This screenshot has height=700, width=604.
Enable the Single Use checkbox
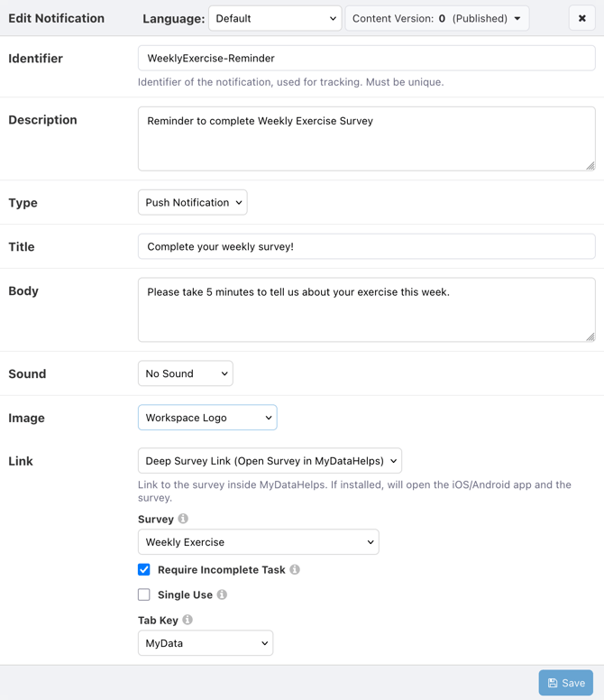point(143,594)
